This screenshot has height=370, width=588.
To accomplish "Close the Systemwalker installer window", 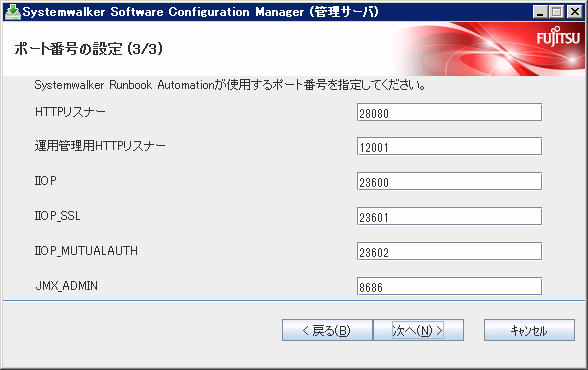I will 574,12.
